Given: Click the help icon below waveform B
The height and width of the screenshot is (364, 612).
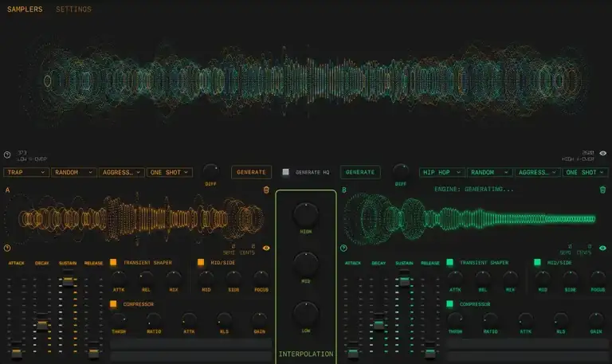Looking at the screenshot, I should 343,248.
